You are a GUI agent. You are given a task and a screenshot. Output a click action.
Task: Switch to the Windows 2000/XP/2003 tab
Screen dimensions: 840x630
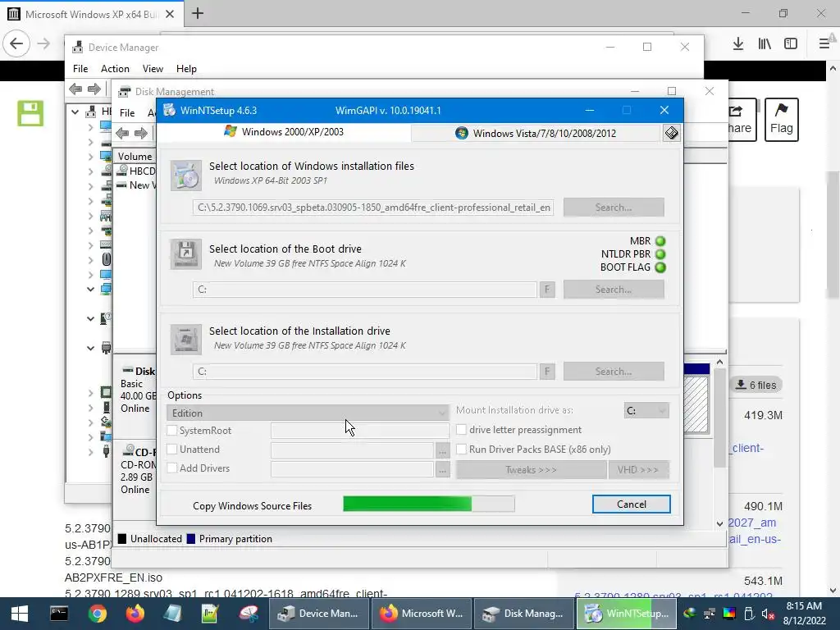point(284,132)
